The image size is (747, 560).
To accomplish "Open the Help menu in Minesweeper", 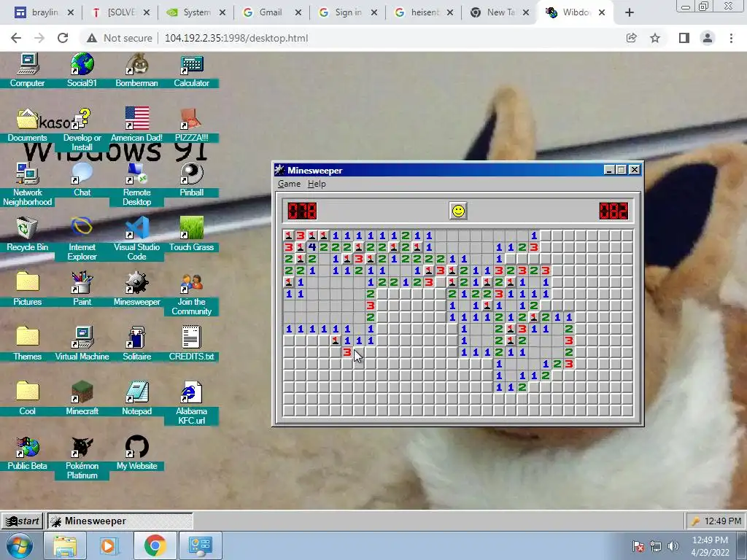I will (x=317, y=184).
